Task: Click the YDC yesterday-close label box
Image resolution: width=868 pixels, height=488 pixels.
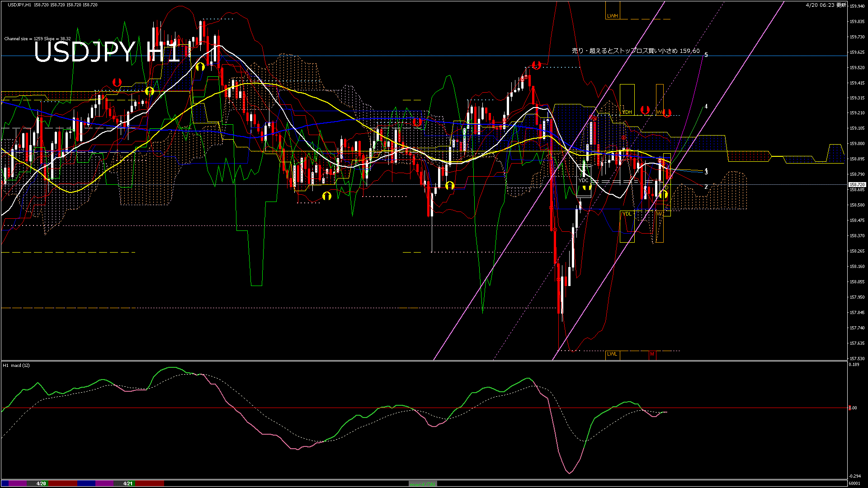Action: tap(584, 180)
